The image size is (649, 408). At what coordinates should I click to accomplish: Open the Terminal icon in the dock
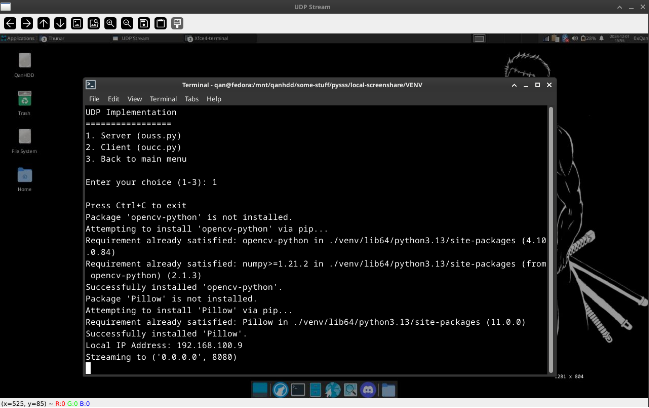[298, 390]
